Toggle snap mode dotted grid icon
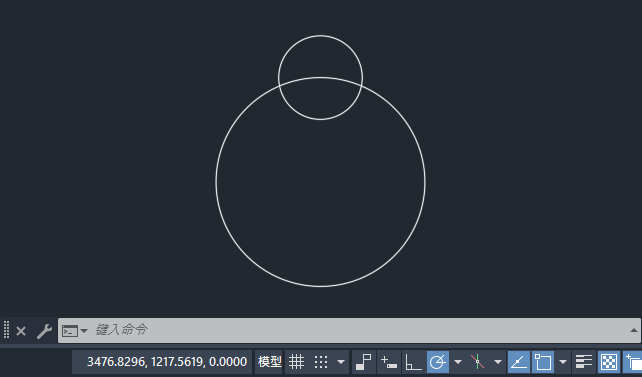642x377 pixels. [x=321, y=362]
